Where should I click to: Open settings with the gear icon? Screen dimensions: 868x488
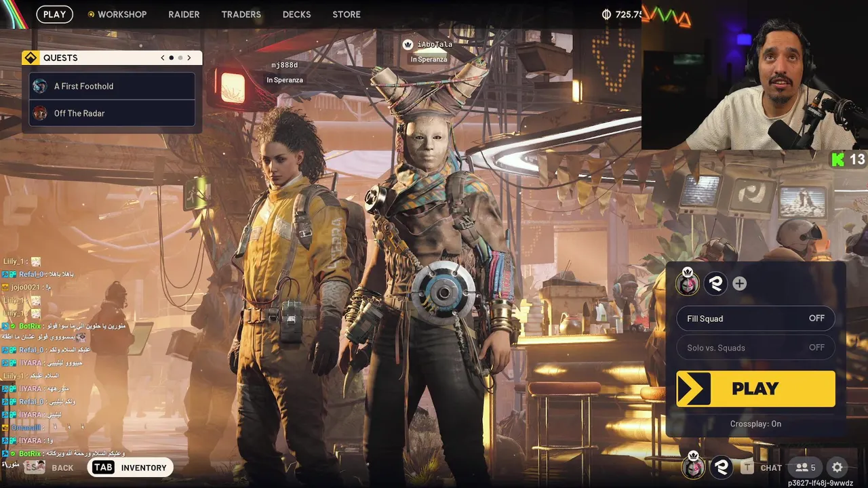point(837,468)
